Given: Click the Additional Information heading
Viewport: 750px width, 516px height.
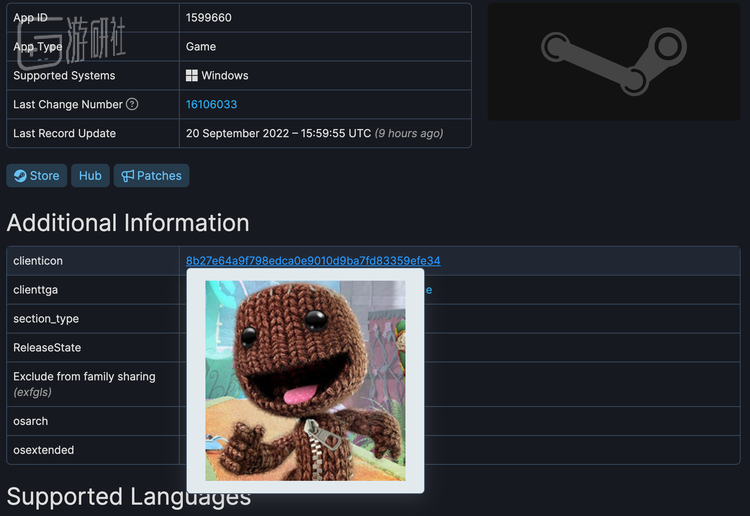Looking at the screenshot, I should click(x=128, y=223).
